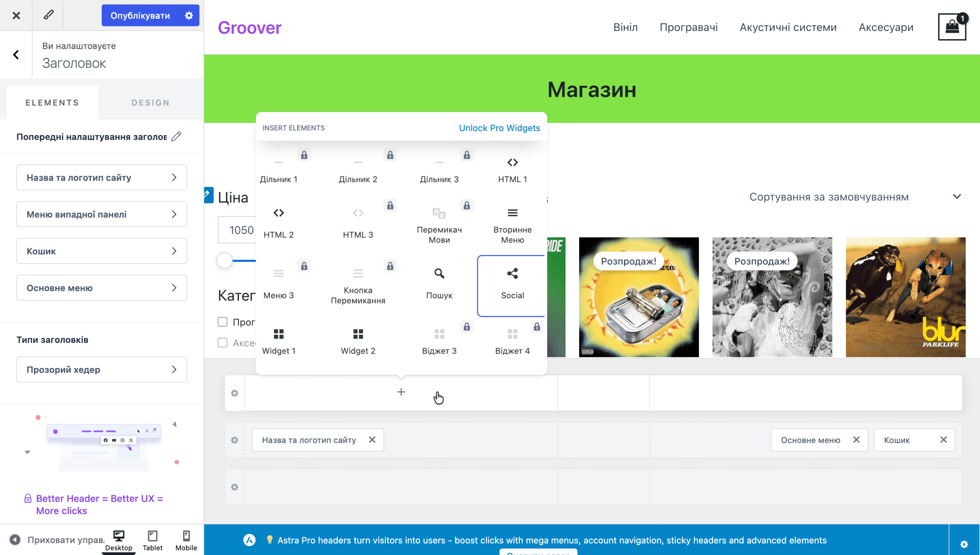The width and height of the screenshot is (980, 555).
Task: Select locked Меню 3 element
Action: pos(279,284)
